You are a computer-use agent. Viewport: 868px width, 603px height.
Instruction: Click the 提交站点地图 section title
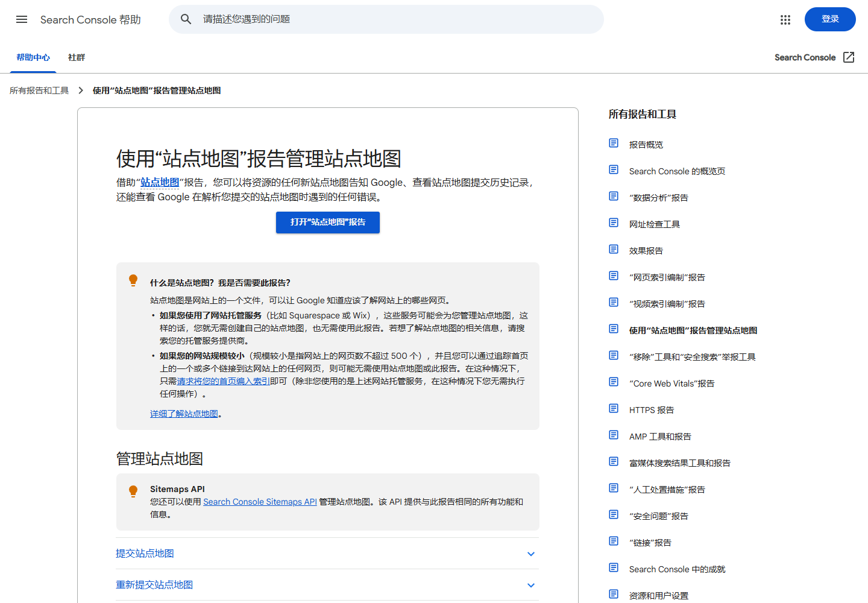point(145,554)
